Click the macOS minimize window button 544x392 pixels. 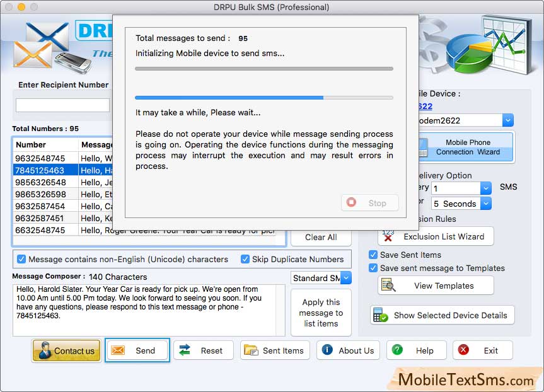[x=21, y=6]
